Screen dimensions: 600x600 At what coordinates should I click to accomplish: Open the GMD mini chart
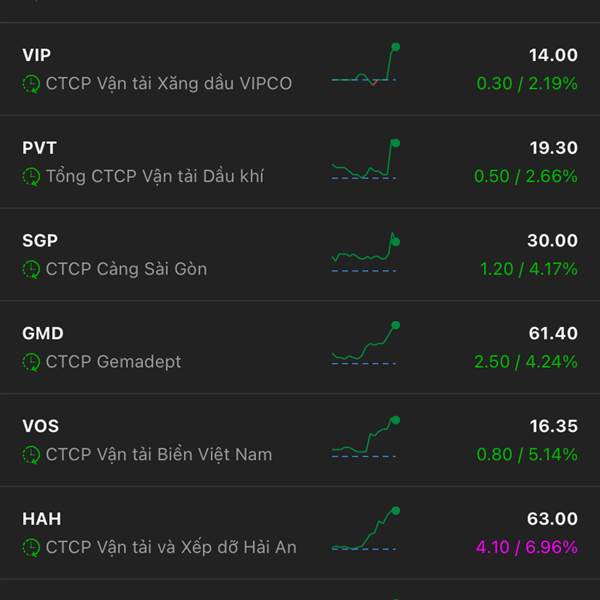click(x=365, y=343)
